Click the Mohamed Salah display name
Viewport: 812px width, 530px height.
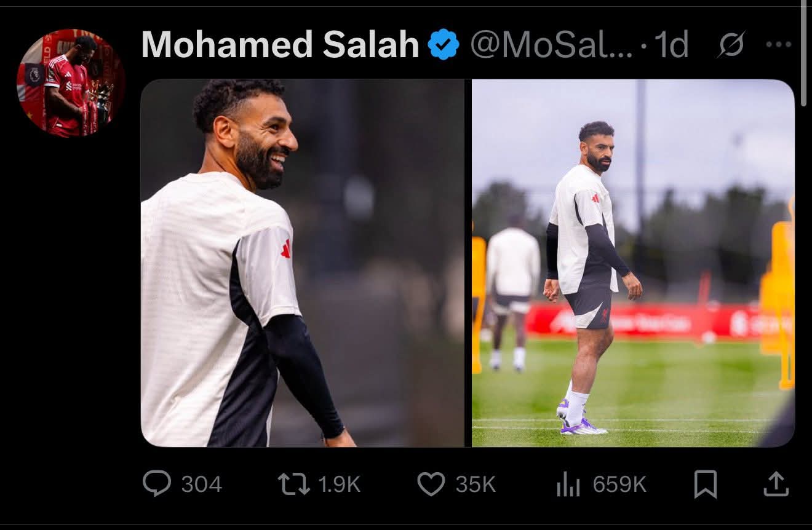280,44
